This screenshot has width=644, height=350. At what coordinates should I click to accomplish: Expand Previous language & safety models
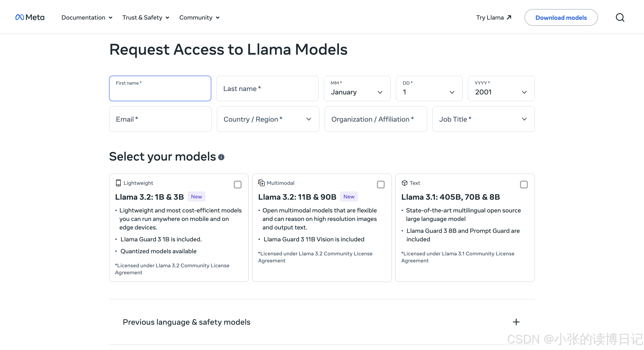[187, 322]
